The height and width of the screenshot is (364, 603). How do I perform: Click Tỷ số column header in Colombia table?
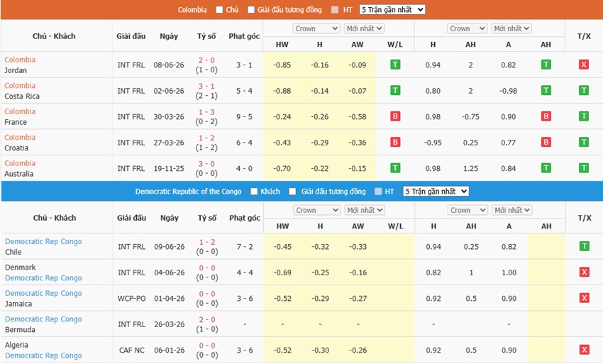click(206, 36)
